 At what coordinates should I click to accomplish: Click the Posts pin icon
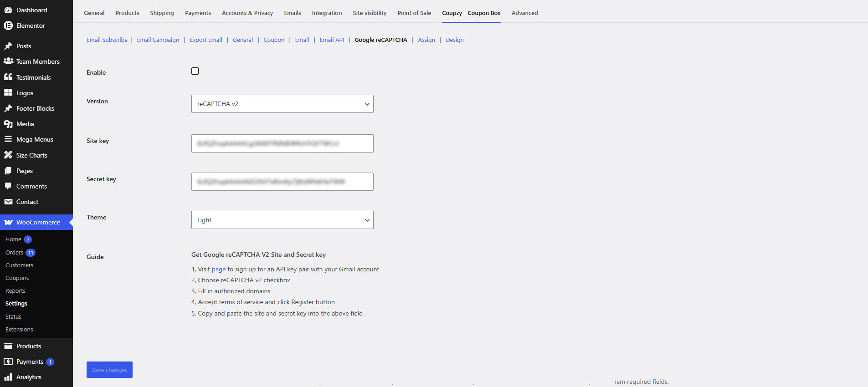8,46
